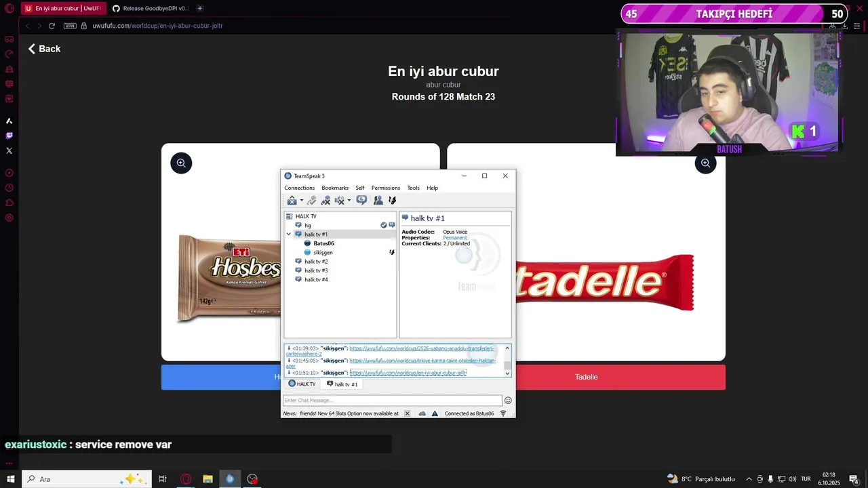Open the notification center
Screen dimensions: 868x488
click(854, 479)
